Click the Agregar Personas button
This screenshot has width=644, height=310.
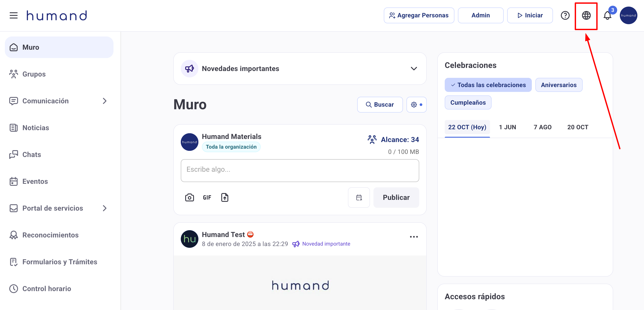419,15
